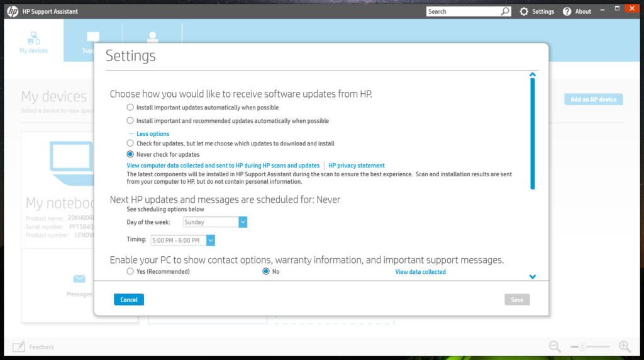Open View computer data collected link
Image resolution: width=644 pixels, height=360 pixels.
tap(223, 166)
